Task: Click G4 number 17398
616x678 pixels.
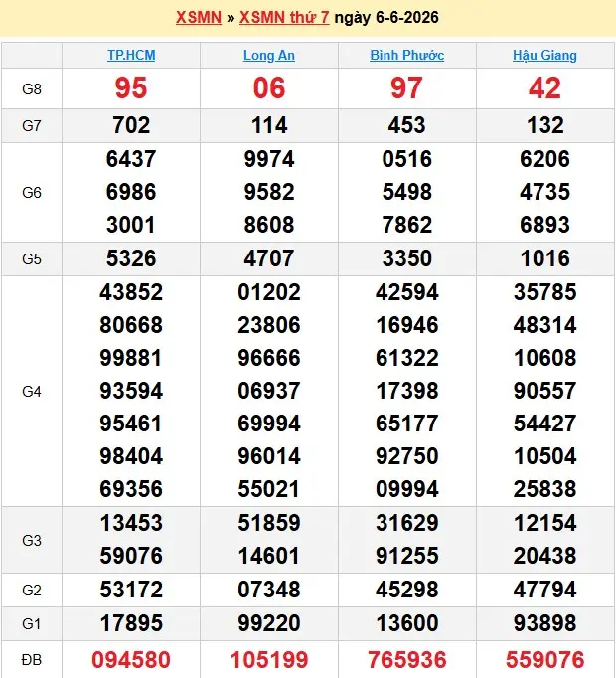Action: (406, 391)
